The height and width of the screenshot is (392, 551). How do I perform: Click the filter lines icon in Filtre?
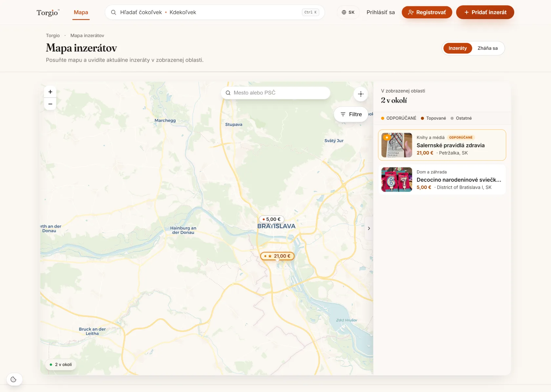tap(343, 114)
